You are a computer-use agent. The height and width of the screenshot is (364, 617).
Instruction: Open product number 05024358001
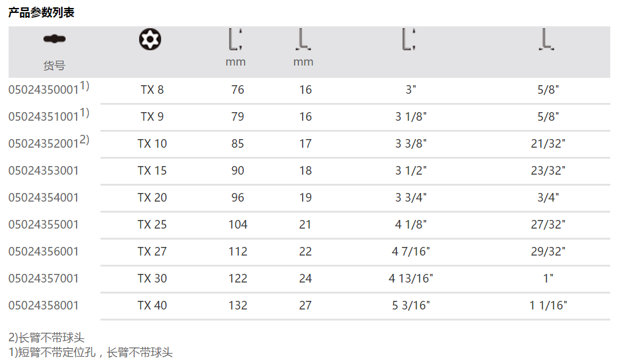pyautogui.click(x=44, y=306)
